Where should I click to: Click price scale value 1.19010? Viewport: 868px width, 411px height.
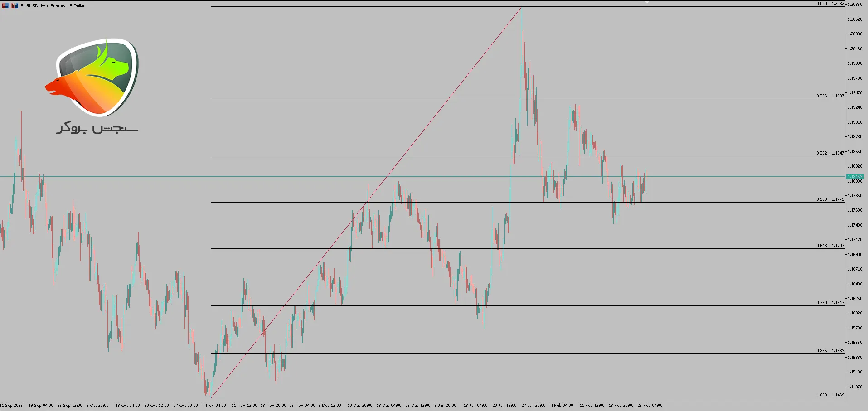(x=855, y=122)
